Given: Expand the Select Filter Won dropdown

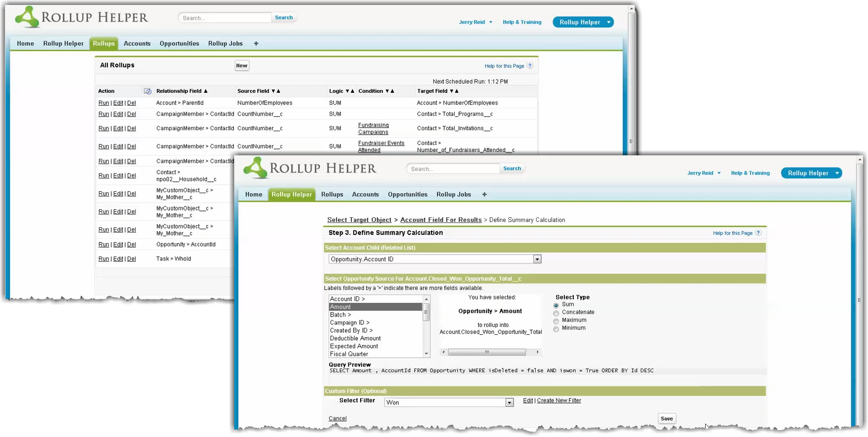Looking at the screenshot, I should pyautogui.click(x=509, y=403).
